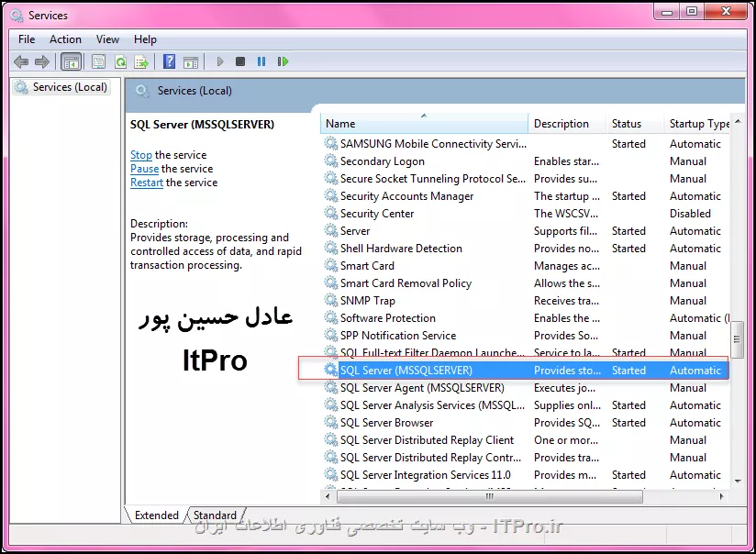The width and height of the screenshot is (756, 554).
Task: Click 'Receives tra...' description of SNMP Trap
Action: point(566,300)
